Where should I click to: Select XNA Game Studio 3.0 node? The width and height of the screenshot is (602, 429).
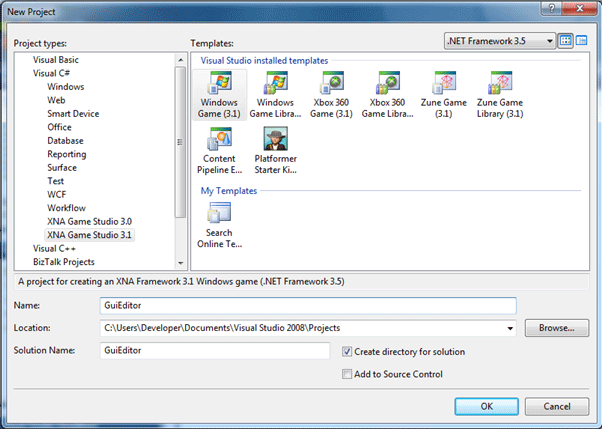click(89, 221)
